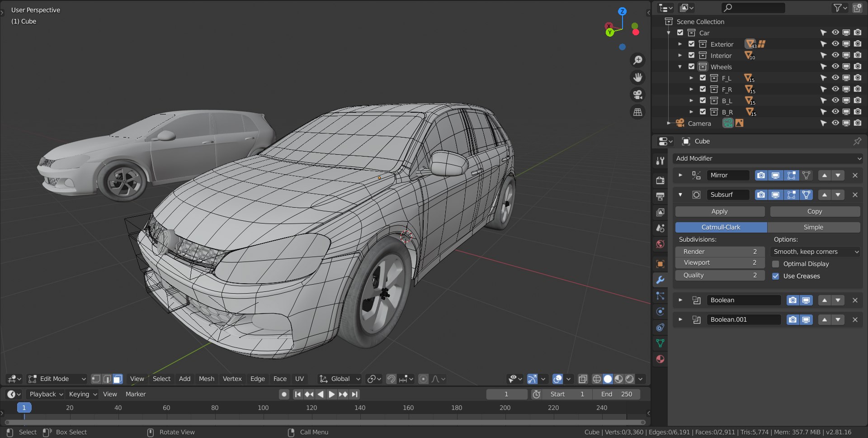Click the pan hand viewport gizmo
Screen dimensions: 868x438
point(638,77)
